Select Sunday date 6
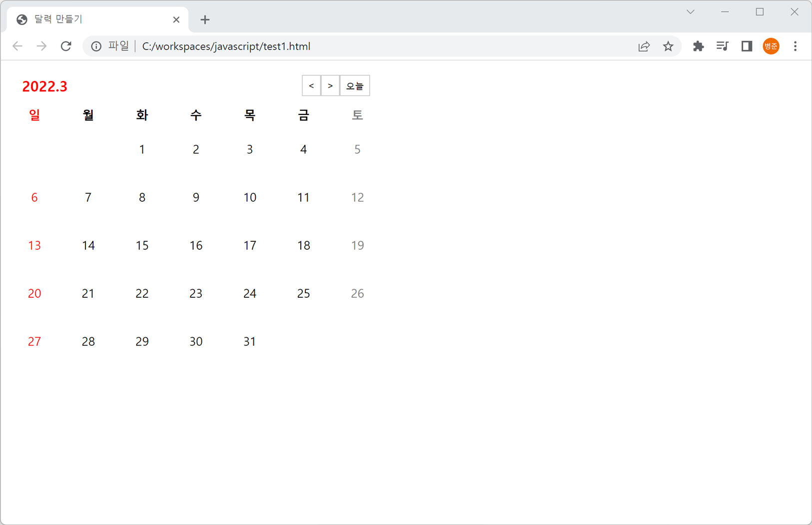This screenshot has height=525, width=812. pyautogui.click(x=34, y=197)
